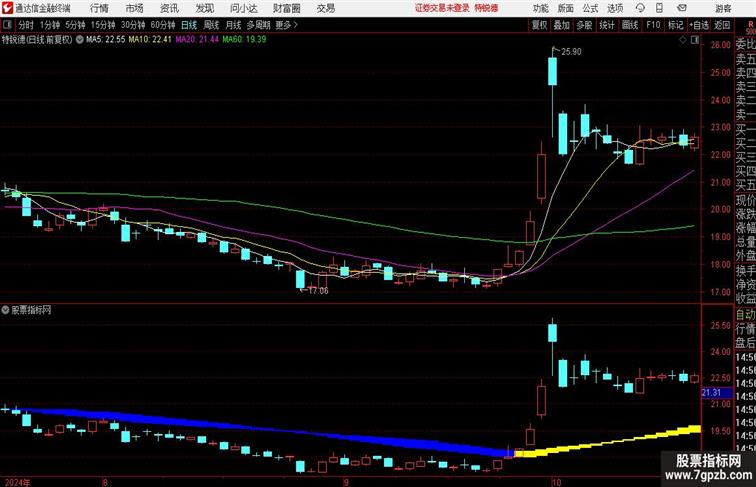This screenshot has width=756, height=487.
Task: Click the MA60: 19.39 indicator label
Action: (244, 40)
